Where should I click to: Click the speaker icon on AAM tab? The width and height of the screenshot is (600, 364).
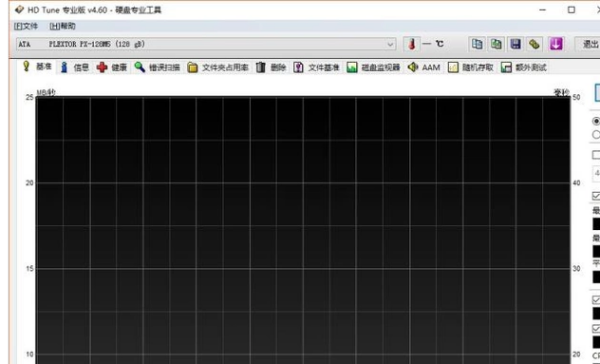tap(412, 67)
